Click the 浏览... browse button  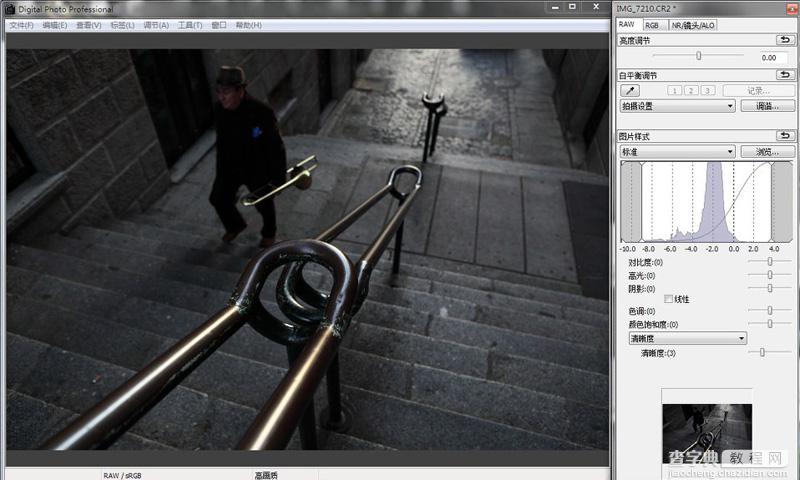click(767, 152)
